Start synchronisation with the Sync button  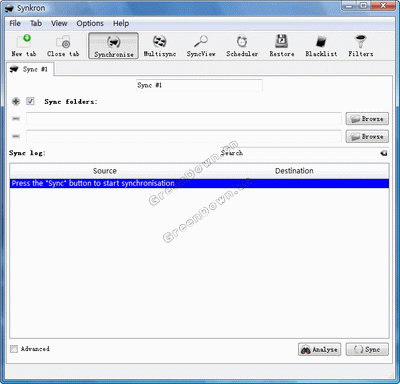pos(367,349)
